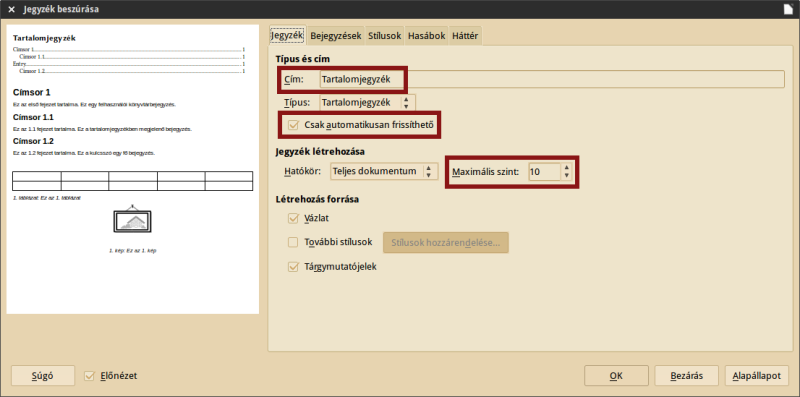This screenshot has height=397, width=800.
Task: Click the framed picture in the preview
Action: click(x=132, y=219)
